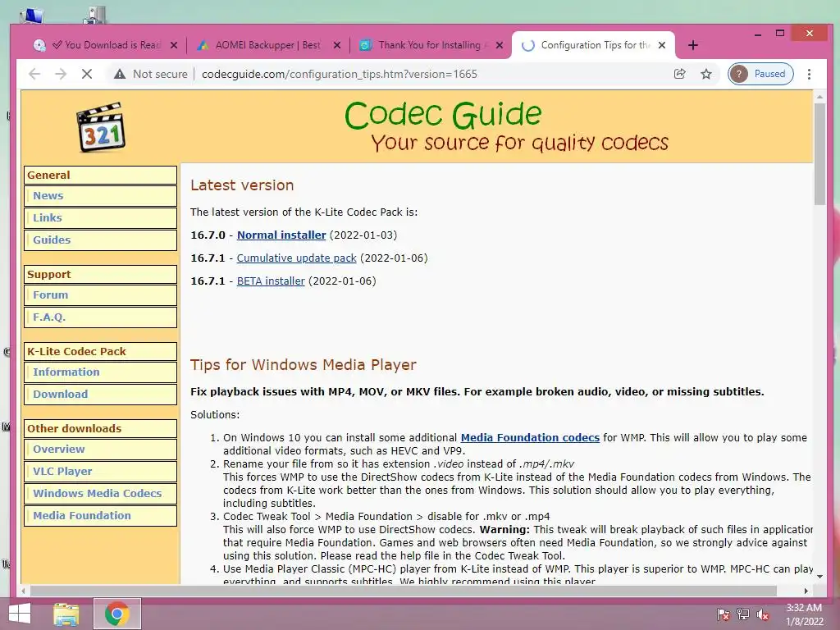Click the browser forward arrow
This screenshot has height=630, width=840.
tap(61, 74)
